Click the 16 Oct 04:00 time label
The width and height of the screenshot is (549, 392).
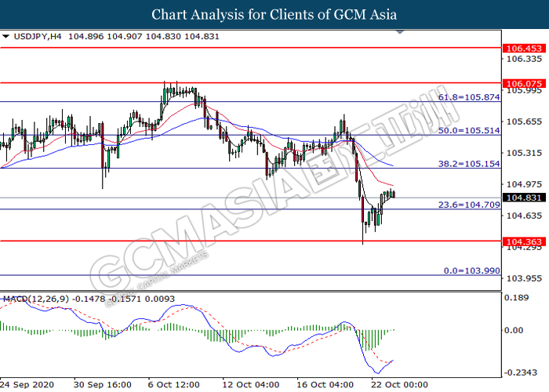325,385
